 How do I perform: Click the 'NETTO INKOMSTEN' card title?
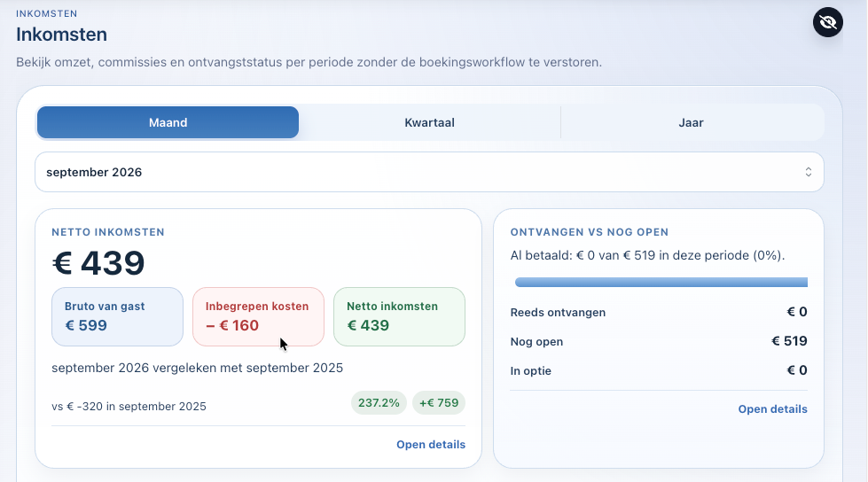[x=108, y=232]
